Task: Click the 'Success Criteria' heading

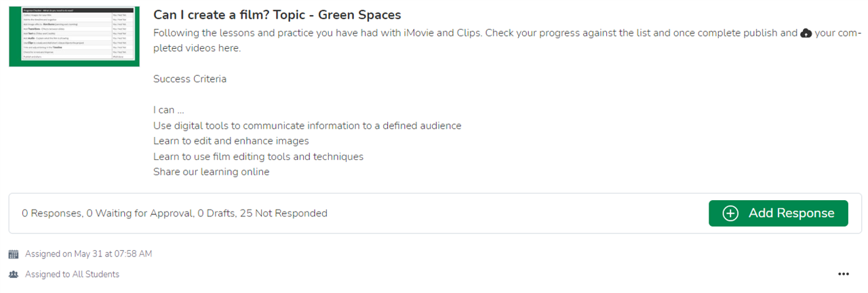Action: coord(190,79)
